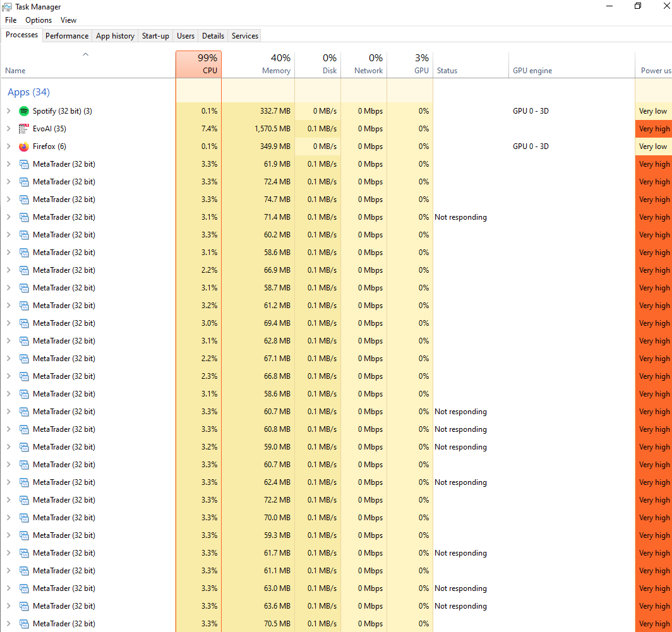Click the Task Manager title bar icon
The image size is (672, 632).
pyautogui.click(x=7, y=6)
